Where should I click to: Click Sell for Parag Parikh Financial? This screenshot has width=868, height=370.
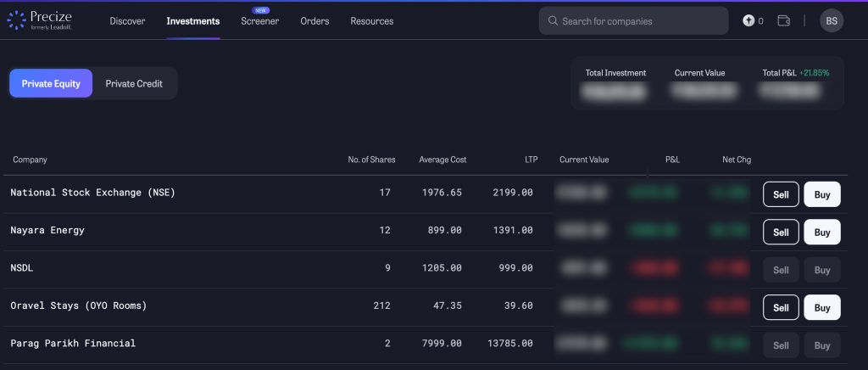click(x=781, y=345)
